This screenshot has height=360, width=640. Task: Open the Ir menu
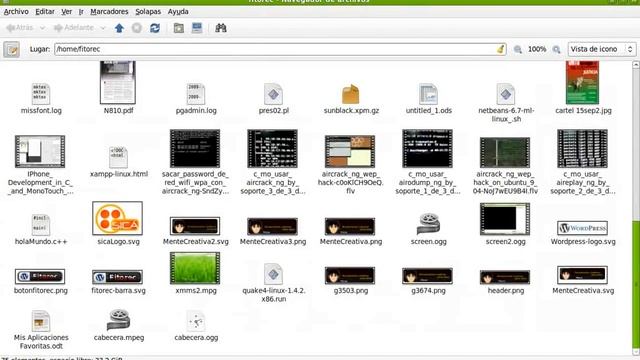(x=81, y=11)
